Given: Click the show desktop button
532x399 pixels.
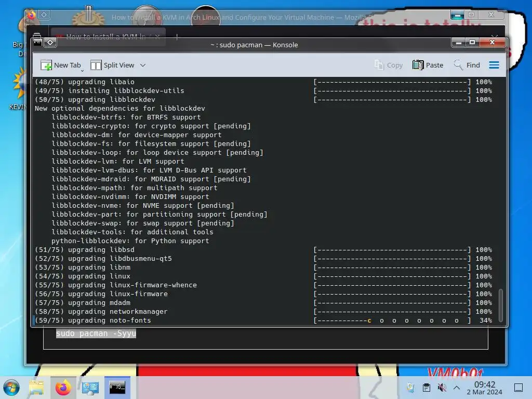Looking at the screenshot, I should pos(518,388).
